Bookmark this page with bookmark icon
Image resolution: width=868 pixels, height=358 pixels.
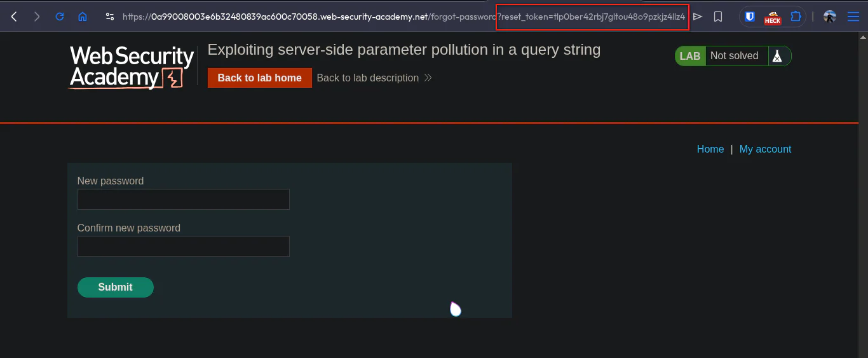point(718,17)
